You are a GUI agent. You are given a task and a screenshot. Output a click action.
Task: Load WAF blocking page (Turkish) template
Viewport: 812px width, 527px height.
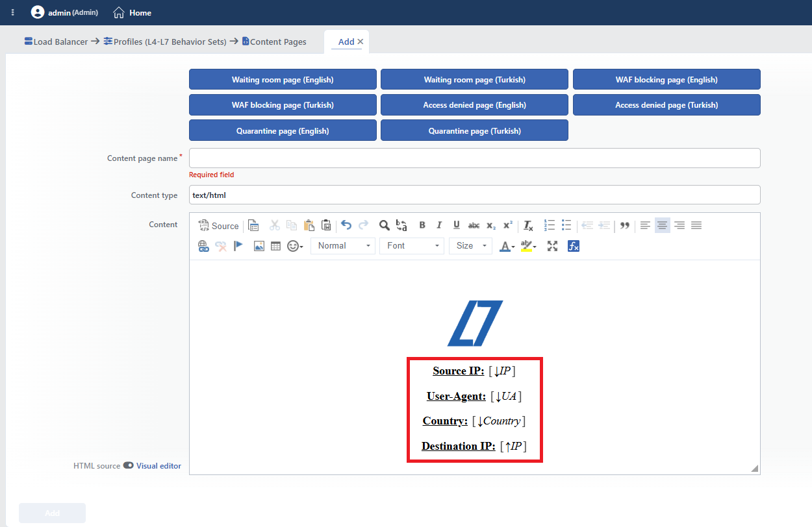click(283, 104)
